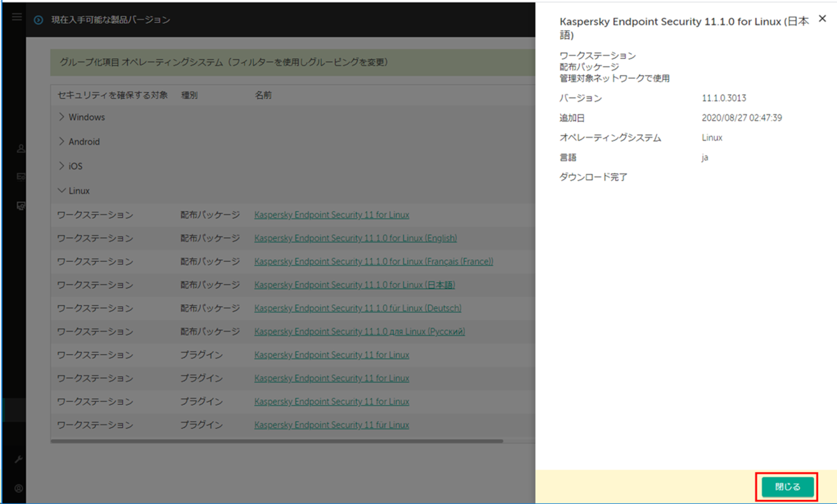Open Kaspersky Endpoint Security 11.1.0 для Linux (Русский)
Viewport: 837px width, 504px height.
[x=359, y=331]
